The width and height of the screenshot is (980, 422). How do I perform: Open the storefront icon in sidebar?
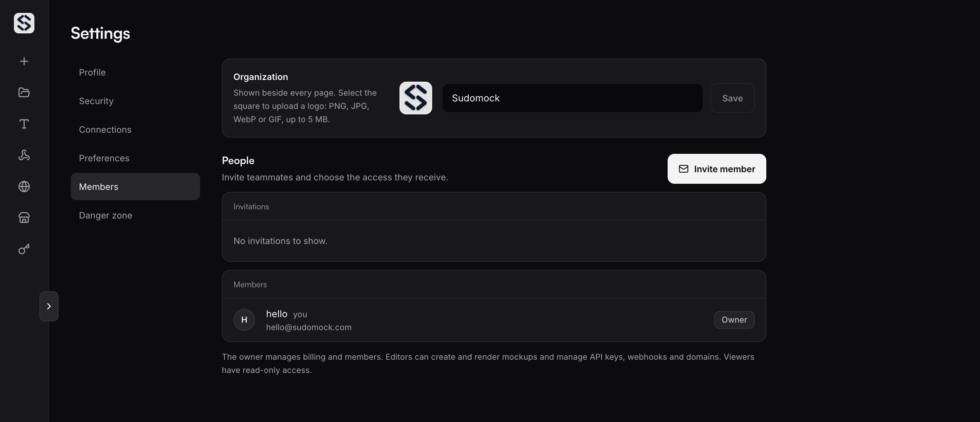24,218
